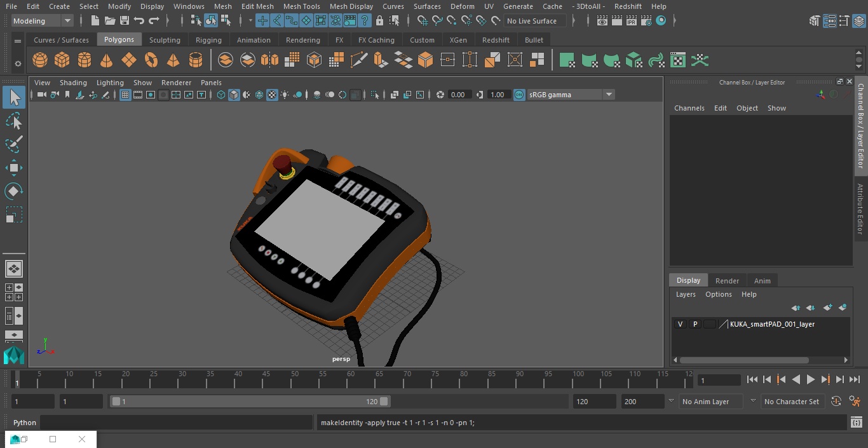The height and width of the screenshot is (448, 868).
Task: Create a polygon plane from the shelf
Action: [x=129, y=60]
